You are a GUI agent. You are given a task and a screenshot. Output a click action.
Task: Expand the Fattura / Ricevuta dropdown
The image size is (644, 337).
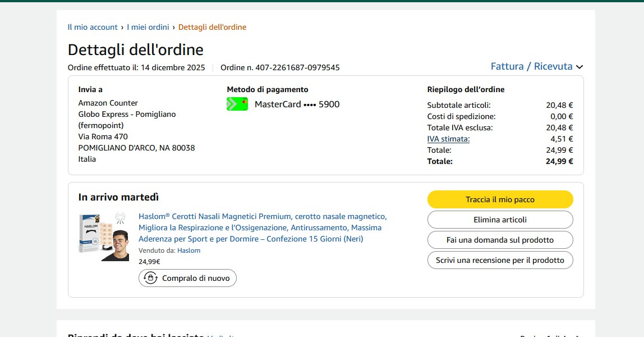click(531, 66)
